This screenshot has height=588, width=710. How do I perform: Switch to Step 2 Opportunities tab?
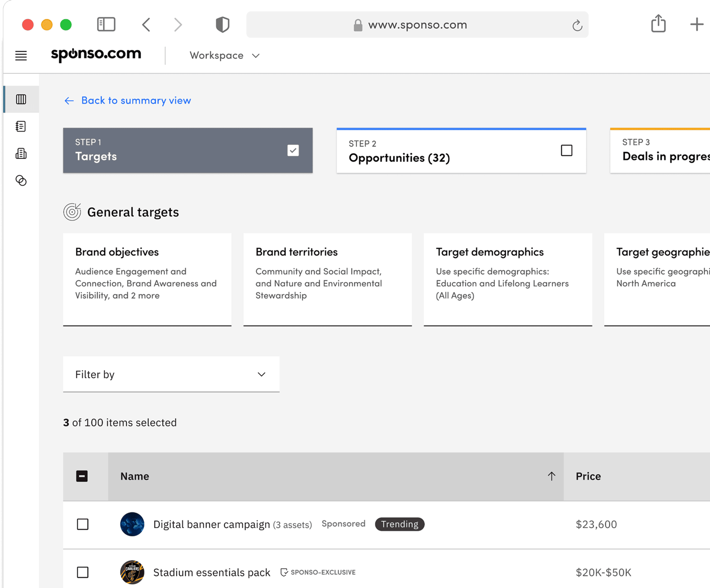pyautogui.click(x=461, y=151)
